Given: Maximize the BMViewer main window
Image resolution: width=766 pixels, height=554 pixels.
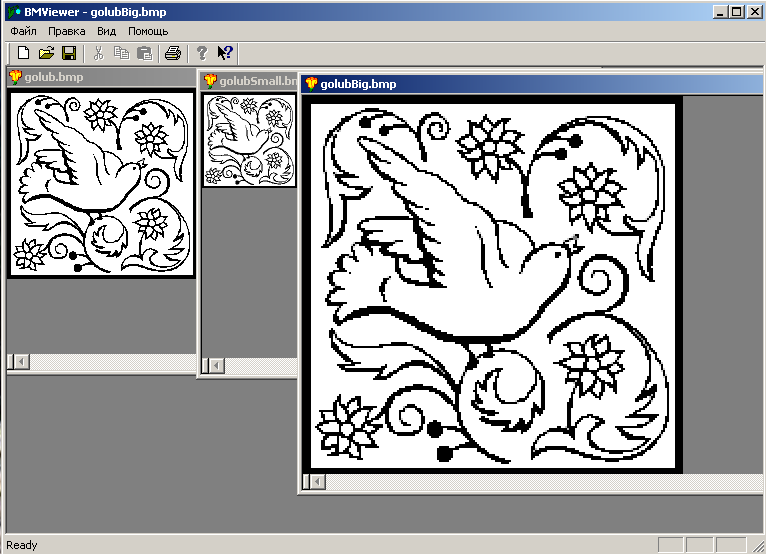Looking at the screenshot, I should click(x=737, y=12).
